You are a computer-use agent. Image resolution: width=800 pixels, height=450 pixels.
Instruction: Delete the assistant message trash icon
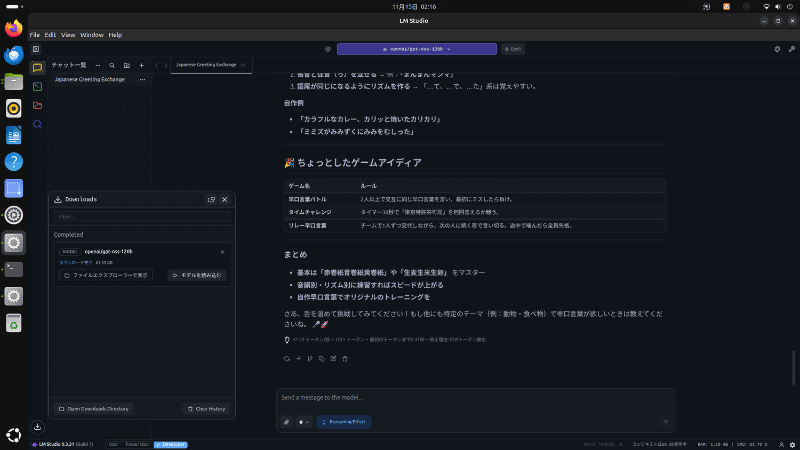[x=345, y=359]
